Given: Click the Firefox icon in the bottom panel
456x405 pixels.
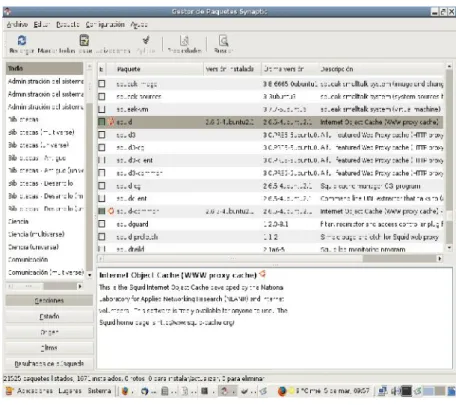Looking at the screenshot, I should (282, 391).
